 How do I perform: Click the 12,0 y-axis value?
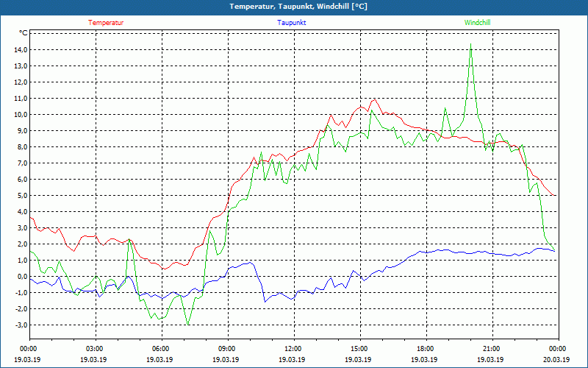[x=21, y=82]
